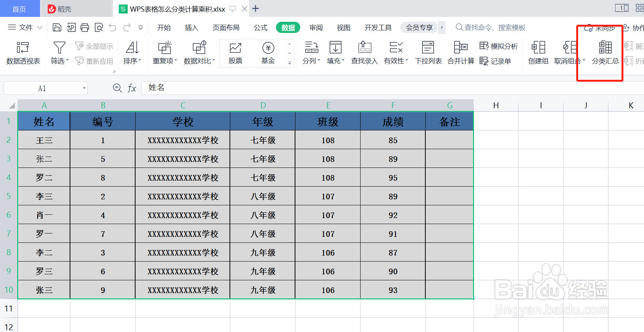Open 合并计算 consolidate tool
The width and height of the screenshot is (644, 332).
coord(461,53)
